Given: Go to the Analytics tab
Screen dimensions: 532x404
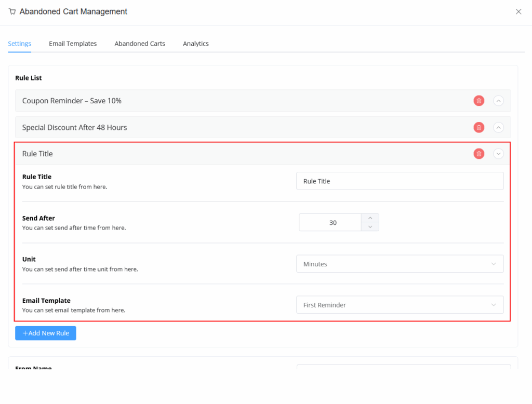Looking at the screenshot, I should [195, 44].
